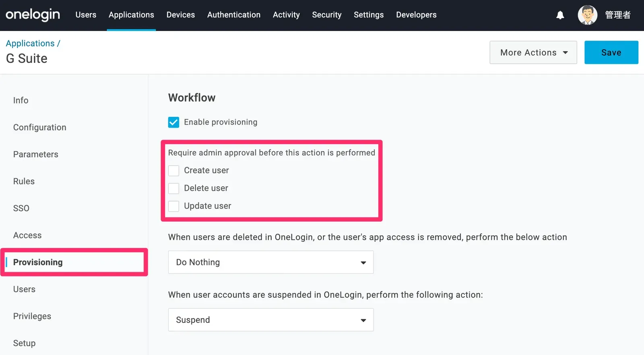Open the notifications bell

[x=560, y=15]
